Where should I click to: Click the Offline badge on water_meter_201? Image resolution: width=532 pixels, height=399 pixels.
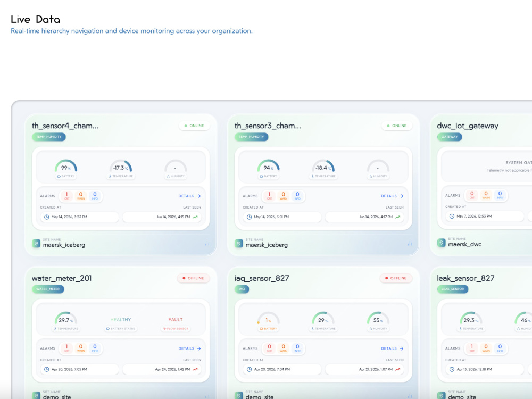pyautogui.click(x=194, y=278)
